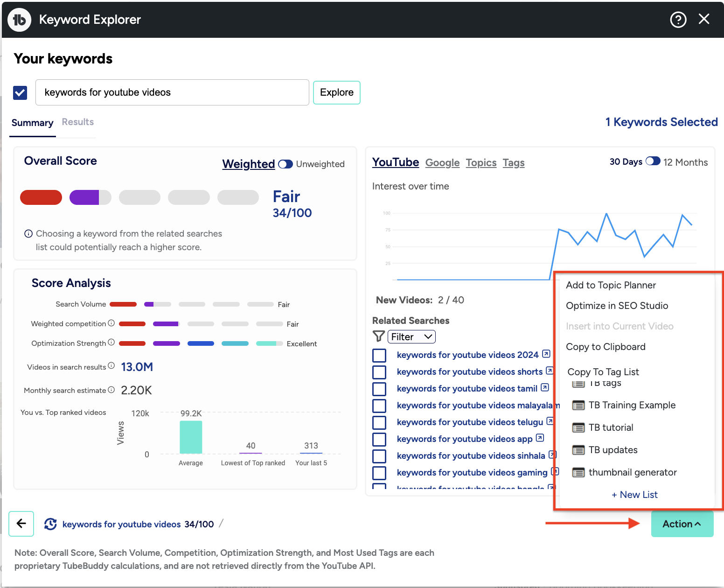Open 'keywords for youtube videos shorts' related search
This screenshot has height=588, width=724.
[469, 372]
